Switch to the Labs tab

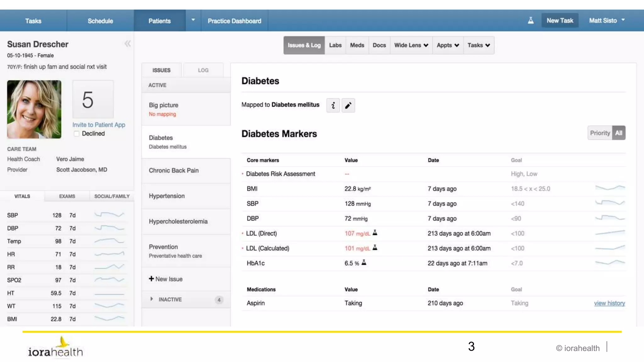(335, 45)
